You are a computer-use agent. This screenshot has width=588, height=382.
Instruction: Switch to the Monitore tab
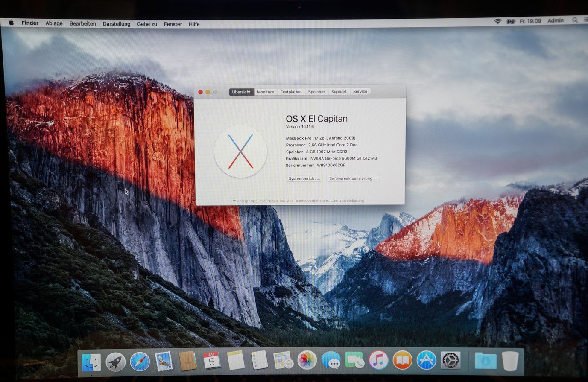point(265,92)
